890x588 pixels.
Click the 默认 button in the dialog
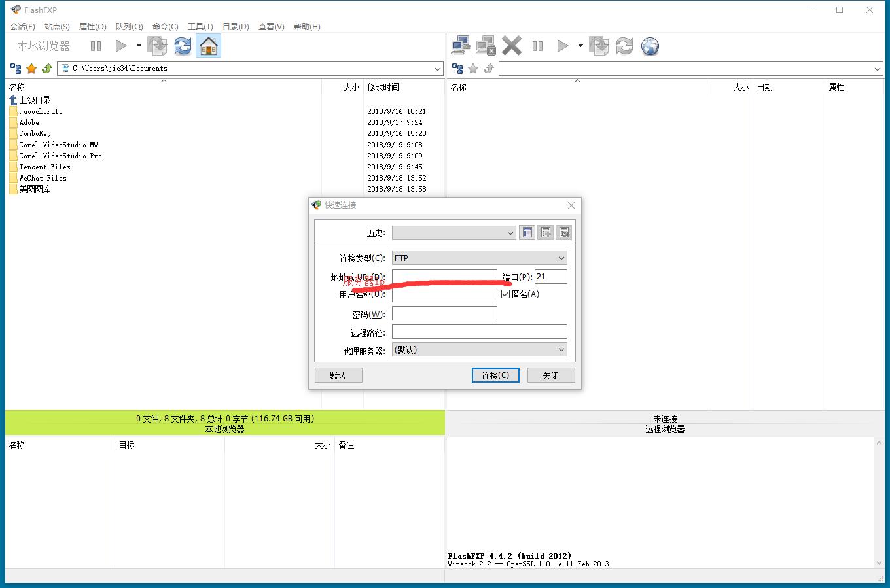(338, 375)
